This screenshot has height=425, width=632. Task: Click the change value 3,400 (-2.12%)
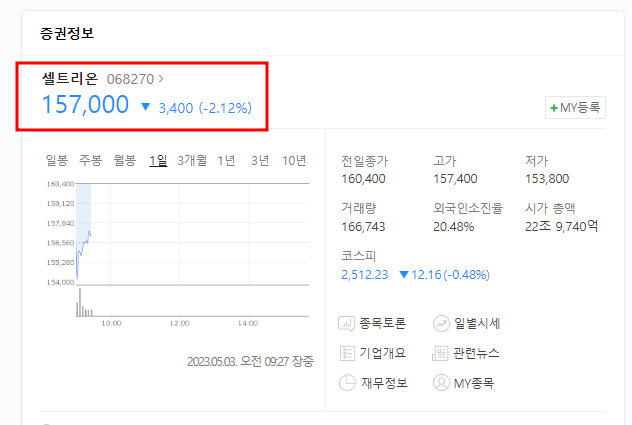205,108
